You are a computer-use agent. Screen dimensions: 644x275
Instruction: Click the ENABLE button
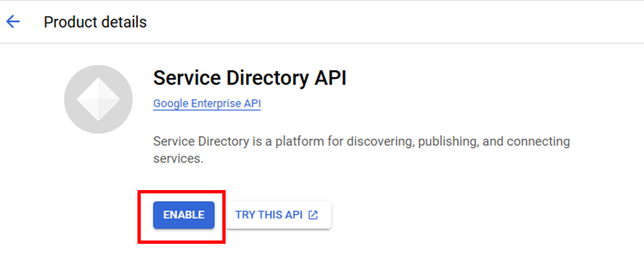coord(183,215)
